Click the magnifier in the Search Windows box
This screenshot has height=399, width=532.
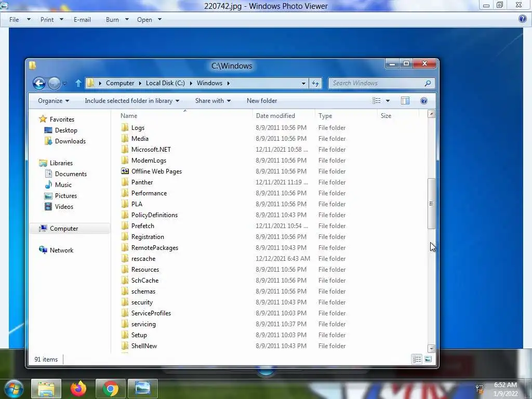pos(428,83)
